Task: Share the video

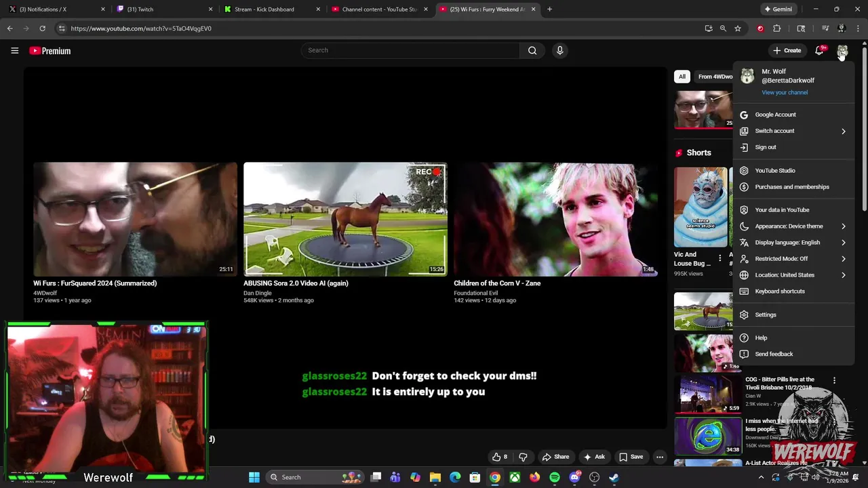Action: [x=555, y=457]
